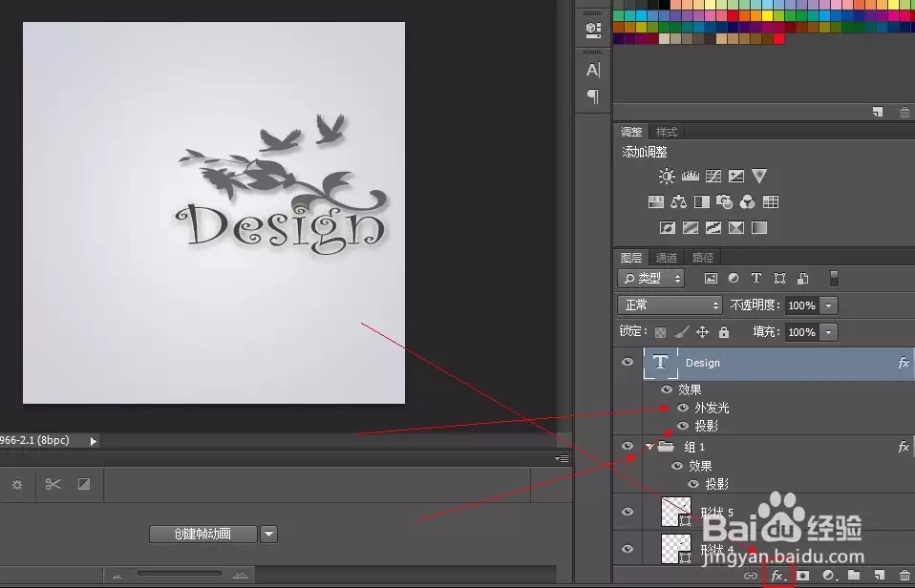Open the timeline panel flyout menu

click(562, 458)
